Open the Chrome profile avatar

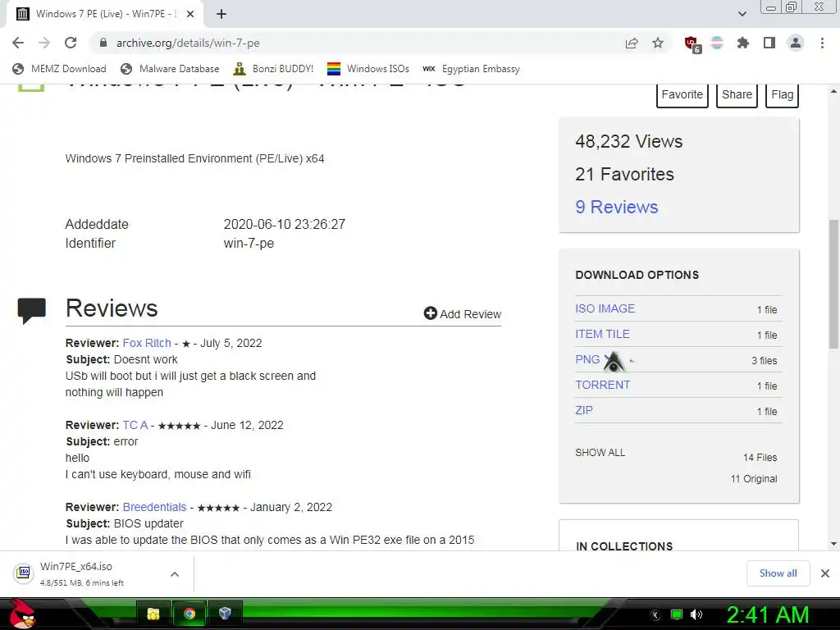[x=796, y=43]
